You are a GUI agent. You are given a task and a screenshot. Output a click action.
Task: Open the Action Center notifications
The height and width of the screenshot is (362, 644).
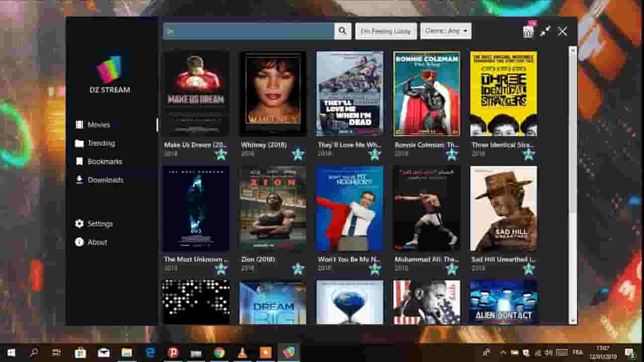[x=629, y=352]
